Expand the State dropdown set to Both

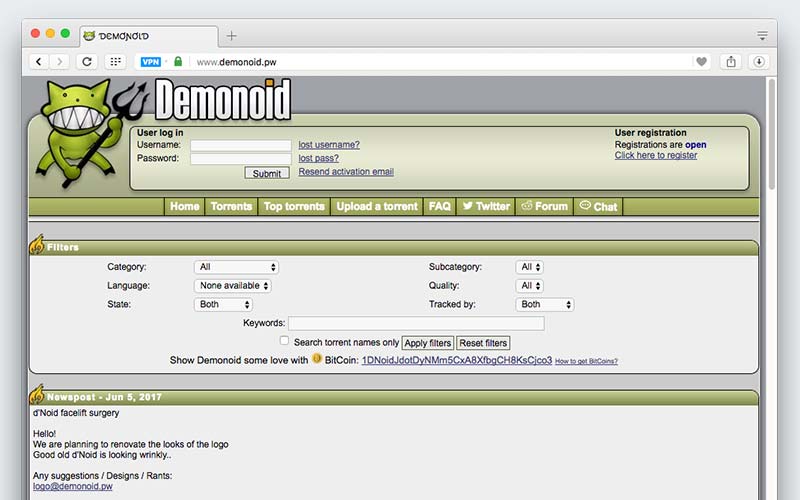(x=223, y=305)
